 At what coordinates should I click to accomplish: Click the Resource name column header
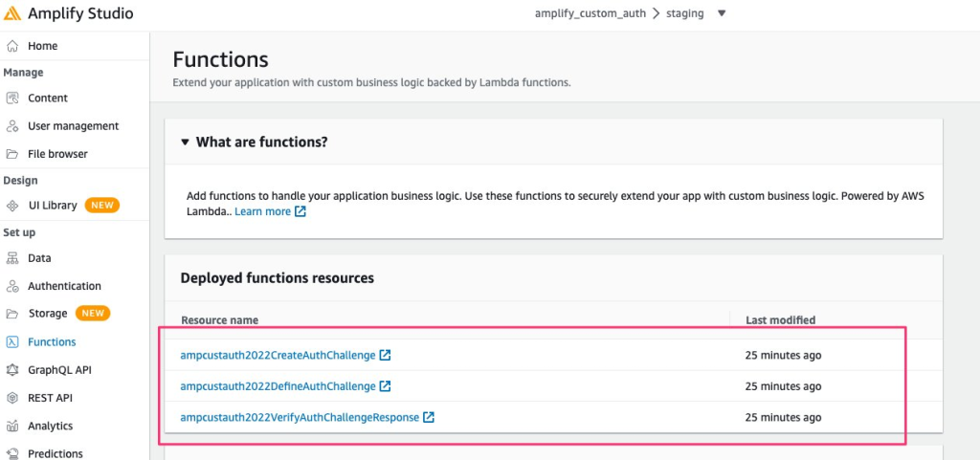[x=220, y=320]
